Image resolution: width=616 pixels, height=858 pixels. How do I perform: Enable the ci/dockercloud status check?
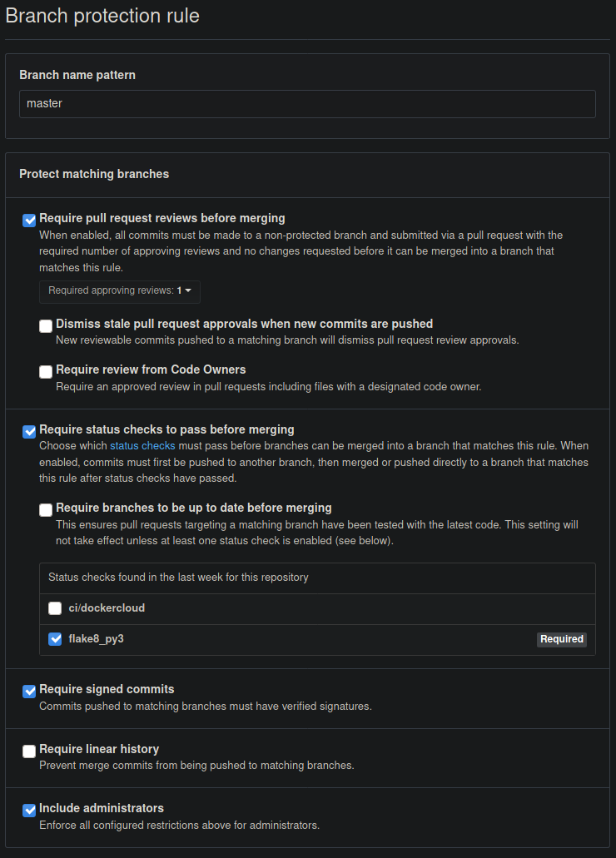pyautogui.click(x=55, y=608)
